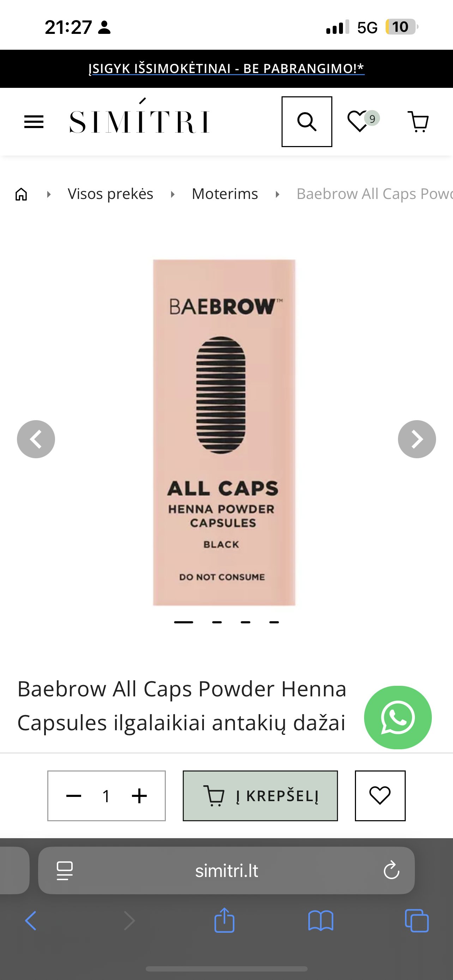Screen dimensions: 453x980
Task: Select the second image carousel indicator
Action: (x=217, y=622)
